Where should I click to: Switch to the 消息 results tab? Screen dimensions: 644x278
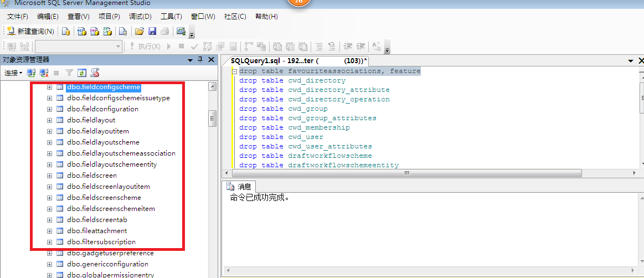(x=239, y=187)
